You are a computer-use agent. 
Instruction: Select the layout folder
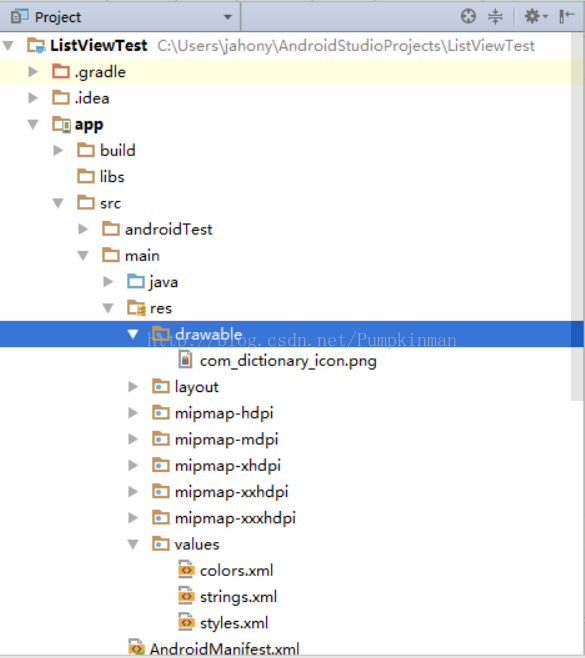tap(196, 386)
